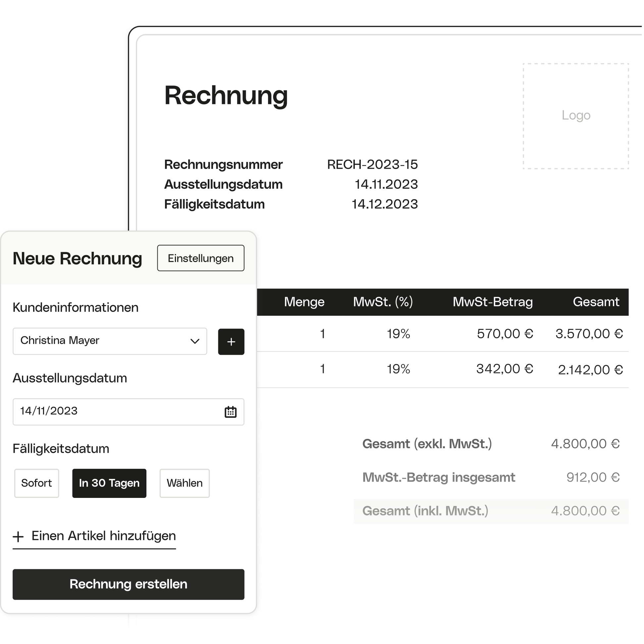
Task: Click the due date 14.12.2023
Action: click(x=385, y=204)
